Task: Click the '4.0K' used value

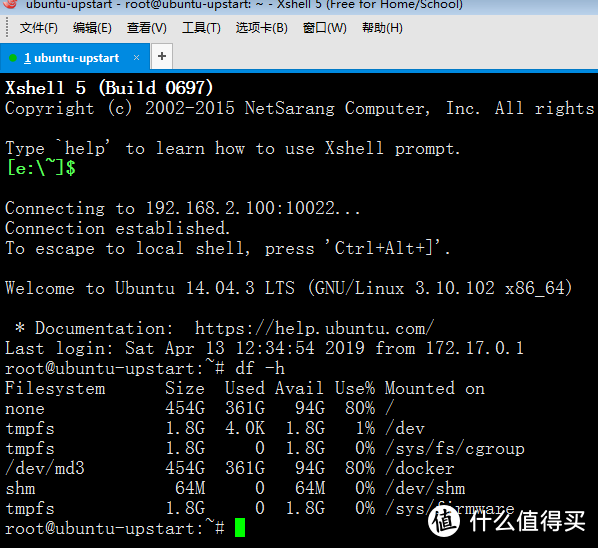Action: [x=245, y=428]
